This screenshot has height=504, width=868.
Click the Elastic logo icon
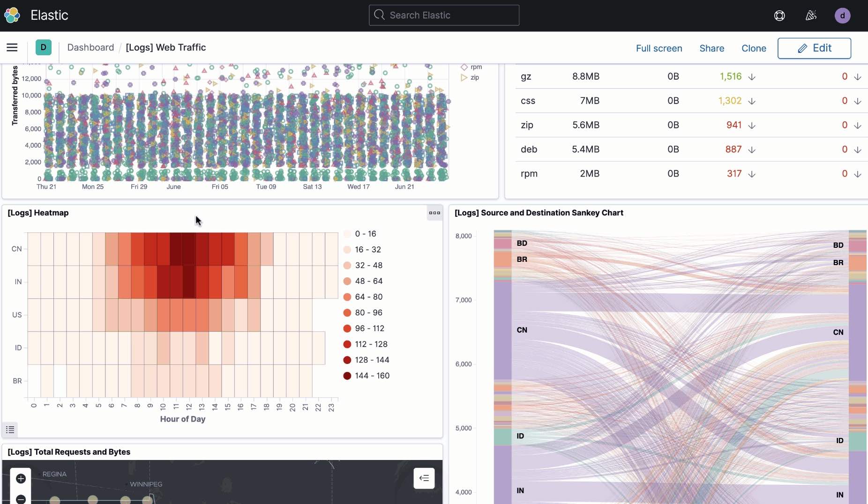pos(12,15)
